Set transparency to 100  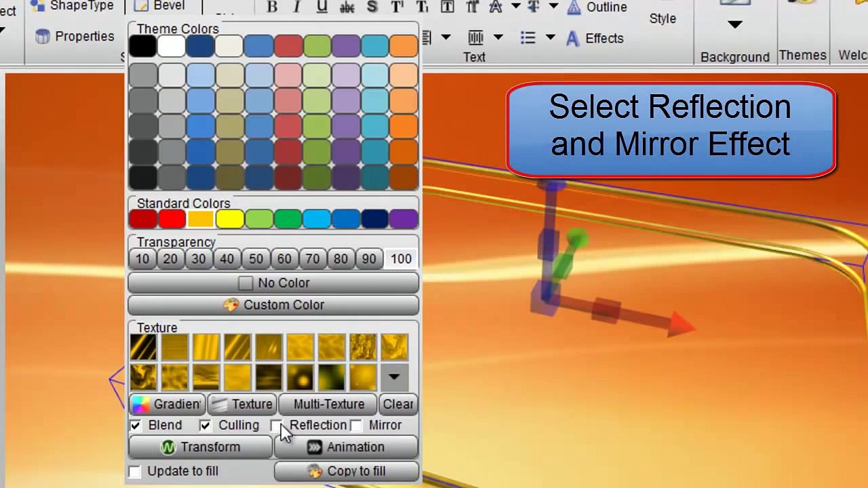pyautogui.click(x=401, y=259)
